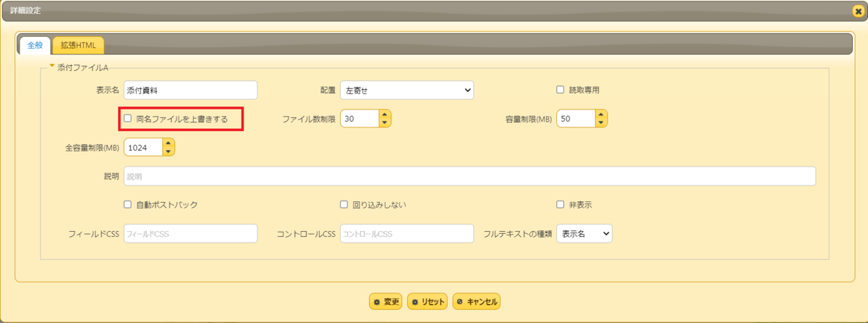Decrease 容量制限(MB) with down arrow
Screen dimensions: 868x323
(601, 122)
